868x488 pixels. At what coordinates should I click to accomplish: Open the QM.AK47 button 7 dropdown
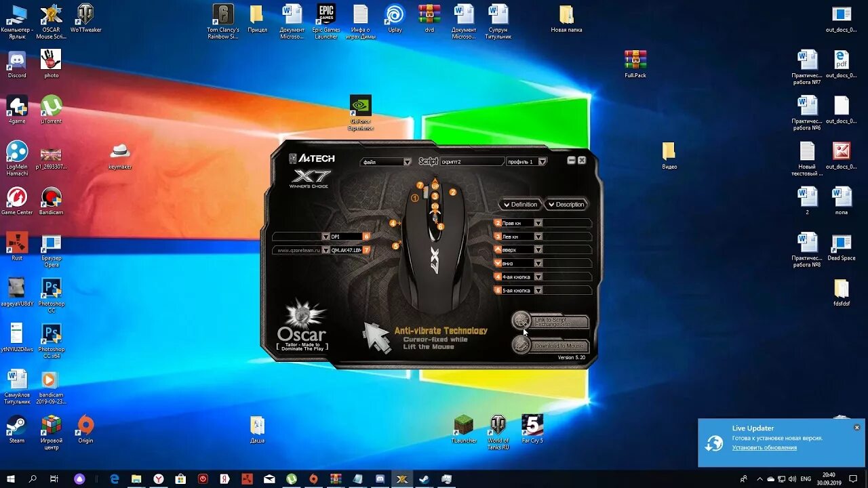pyautogui.click(x=325, y=250)
